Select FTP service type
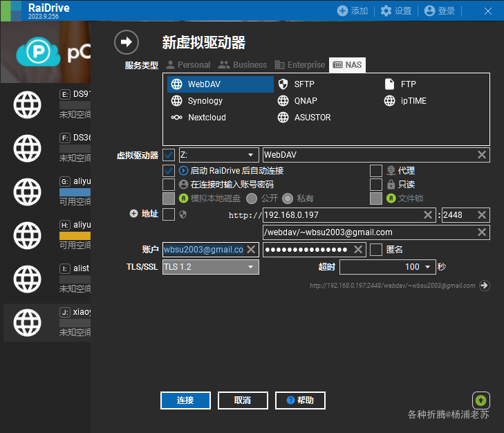This screenshot has height=433, width=504. [x=400, y=84]
